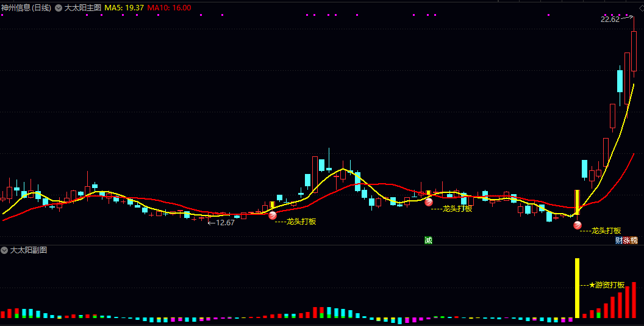Click the rightmost red ball signal marker
Screen dimensions: 644x326
coord(578,225)
